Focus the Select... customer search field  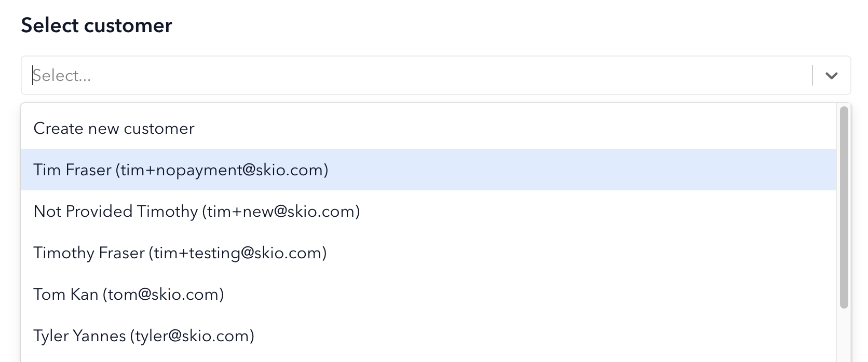pyautogui.click(x=422, y=76)
